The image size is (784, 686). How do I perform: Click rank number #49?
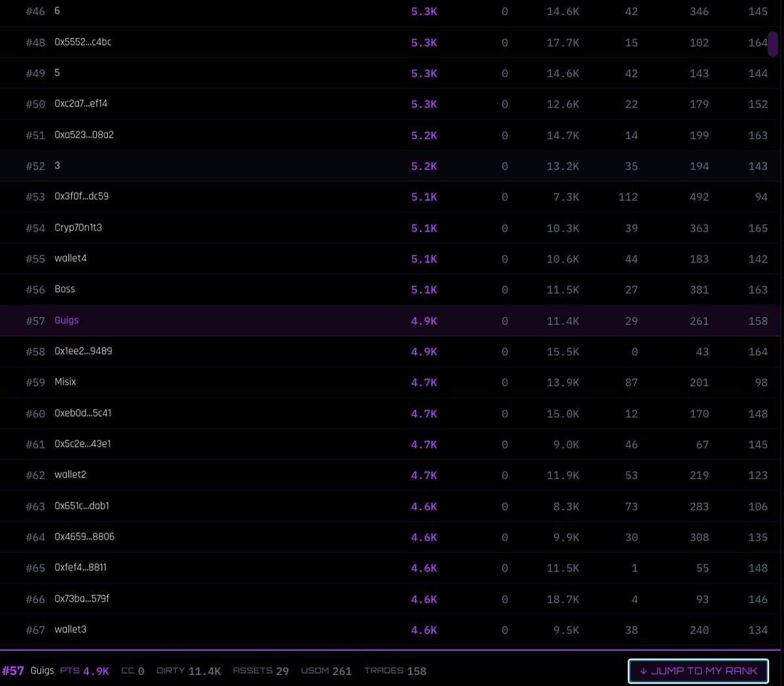pos(35,73)
